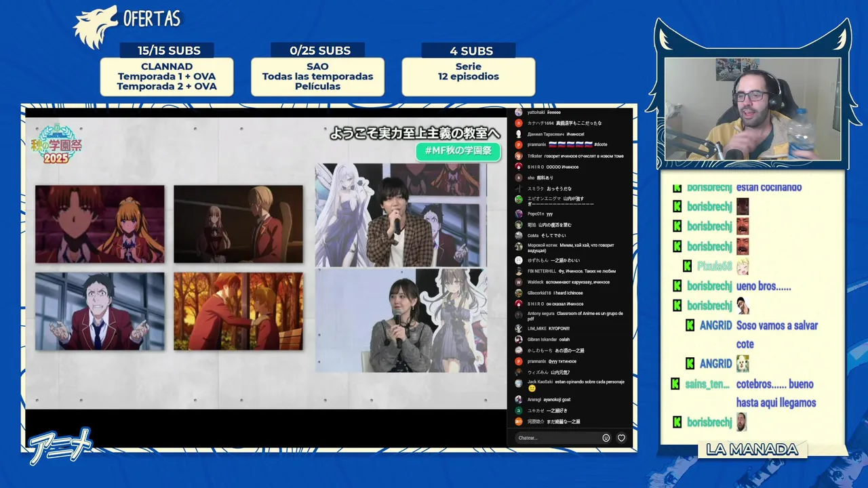Click Gibran Iskander's avatar
This screenshot has width=868, height=488.
pyautogui.click(x=519, y=340)
